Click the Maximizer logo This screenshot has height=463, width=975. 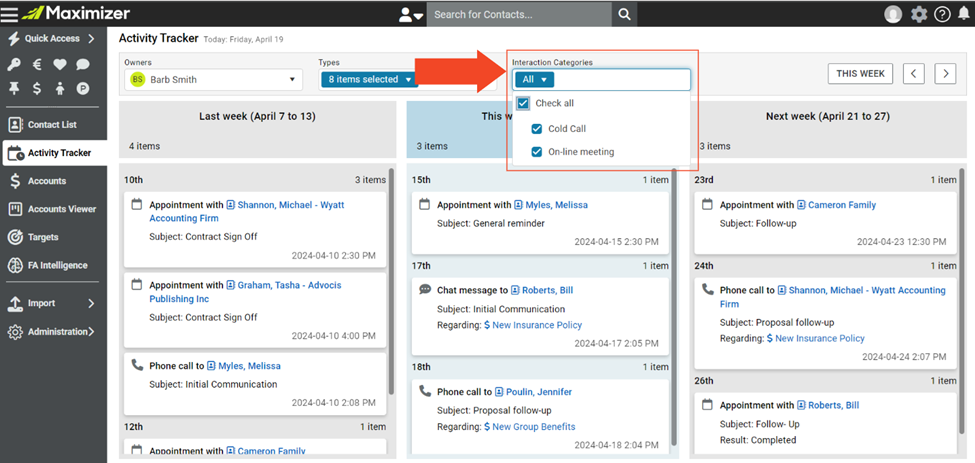76,13
